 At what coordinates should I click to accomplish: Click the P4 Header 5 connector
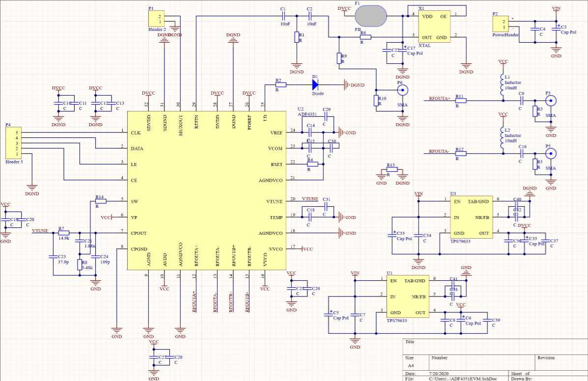coord(13,143)
